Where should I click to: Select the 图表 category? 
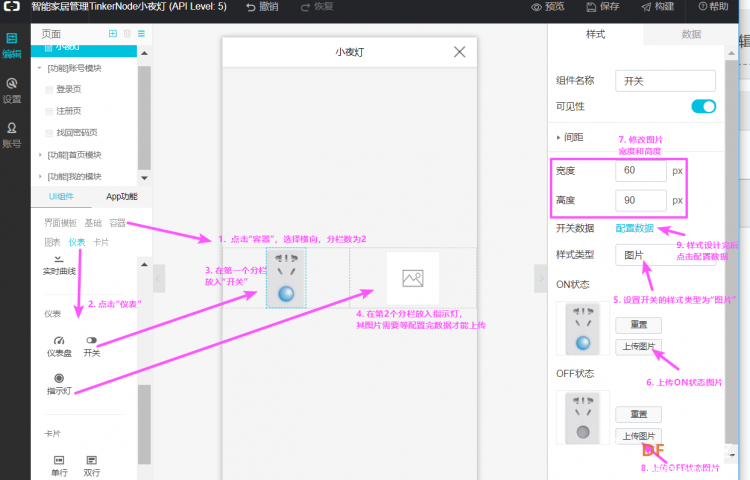coord(52,242)
